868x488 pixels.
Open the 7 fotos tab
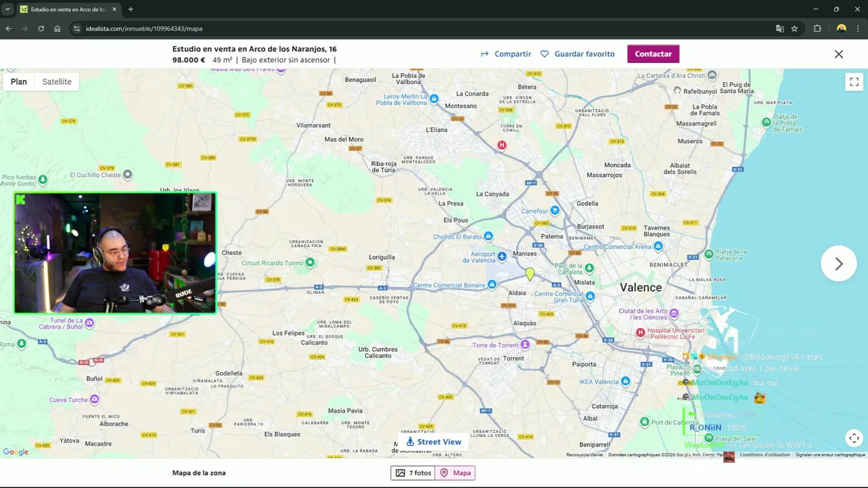coord(413,473)
